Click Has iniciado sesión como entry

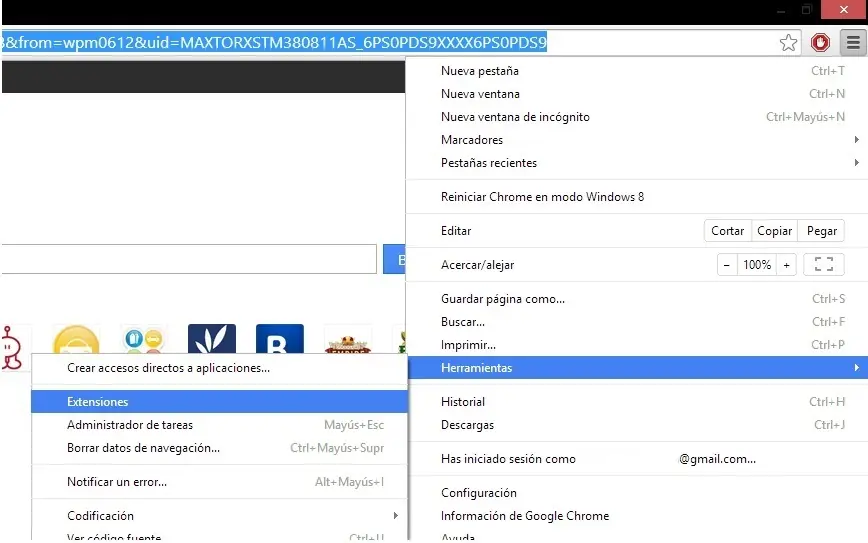click(x=637, y=459)
